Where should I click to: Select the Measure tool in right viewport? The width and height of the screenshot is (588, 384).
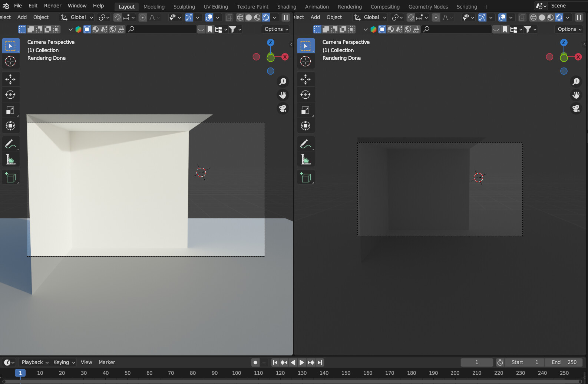tap(305, 159)
